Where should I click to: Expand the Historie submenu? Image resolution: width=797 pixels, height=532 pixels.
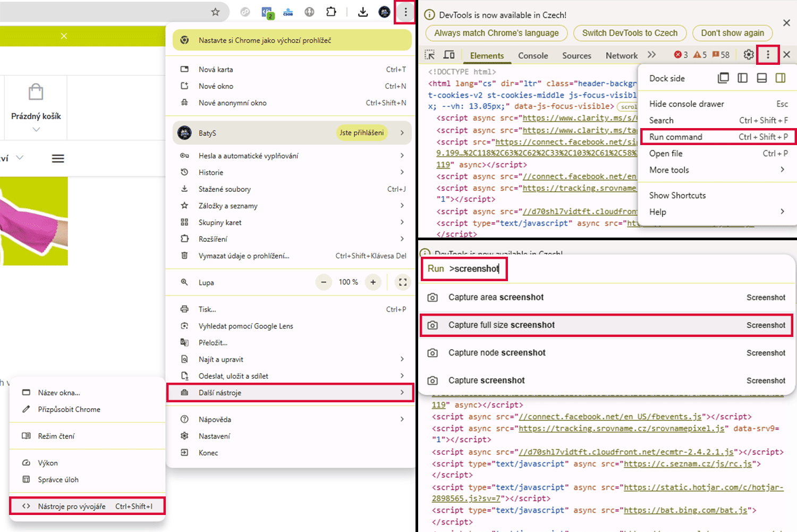point(290,172)
